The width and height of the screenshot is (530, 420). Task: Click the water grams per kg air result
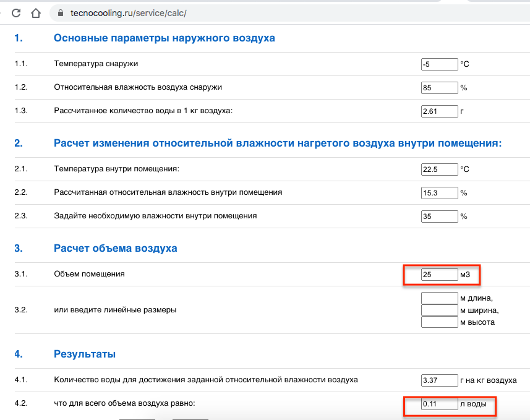point(439,380)
